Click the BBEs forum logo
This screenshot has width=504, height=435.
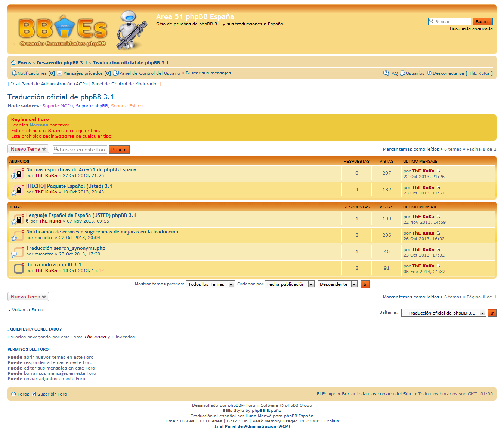pos(63,32)
